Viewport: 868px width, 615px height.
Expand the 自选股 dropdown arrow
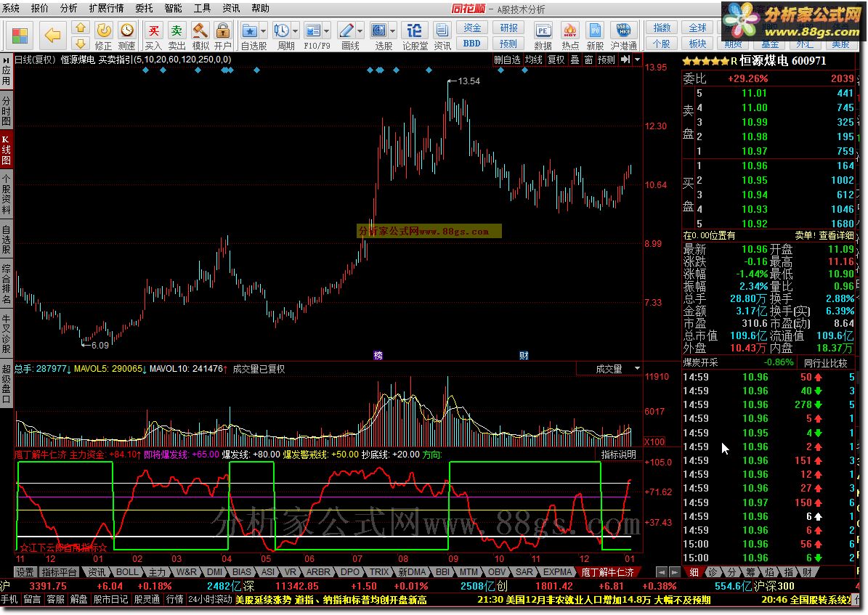264,31
